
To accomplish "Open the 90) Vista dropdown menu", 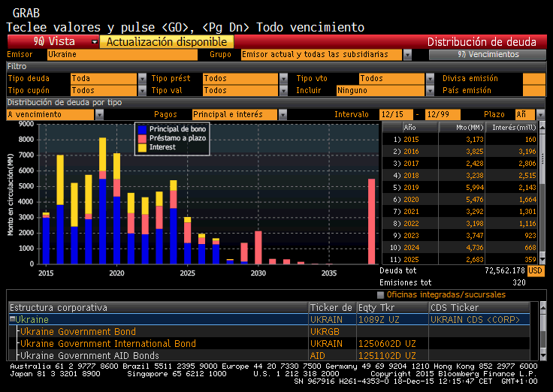I will pyautogui.click(x=53, y=41).
